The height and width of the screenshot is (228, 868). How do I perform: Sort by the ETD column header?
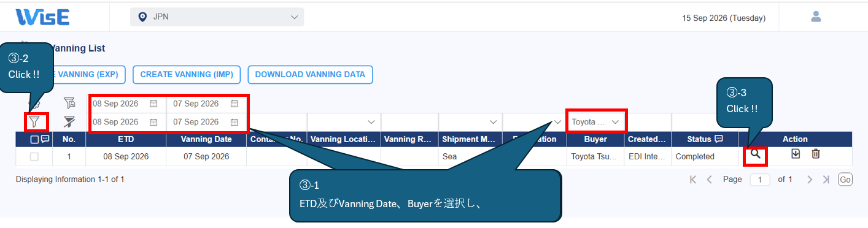pyautogui.click(x=125, y=139)
